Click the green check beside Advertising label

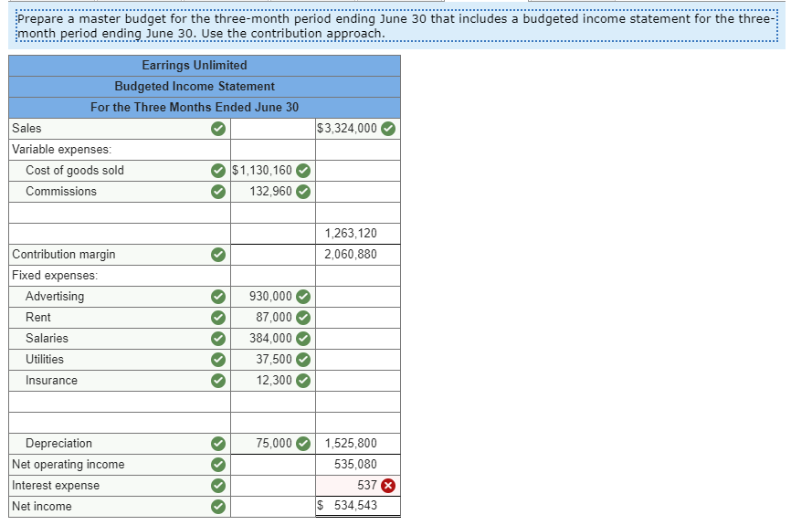[218, 297]
